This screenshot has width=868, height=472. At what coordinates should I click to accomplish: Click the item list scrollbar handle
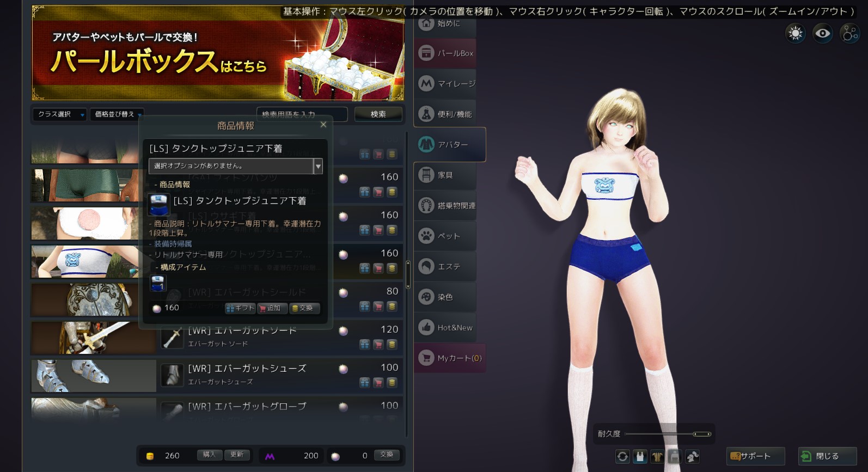(408, 274)
